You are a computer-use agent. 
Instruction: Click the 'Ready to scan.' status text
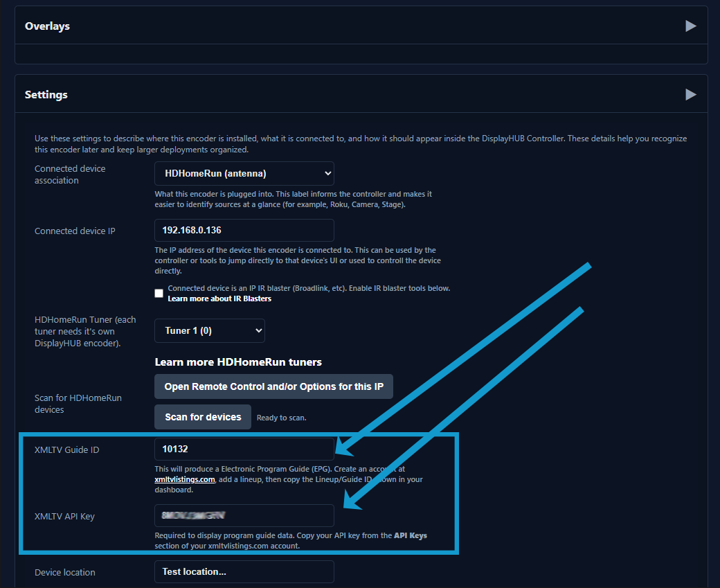pyautogui.click(x=281, y=418)
